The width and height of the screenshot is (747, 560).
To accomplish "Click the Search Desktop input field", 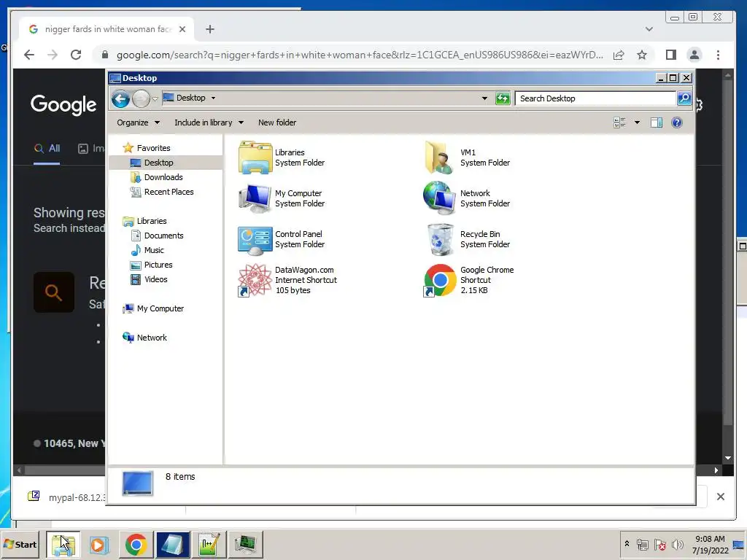I will point(595,98).
